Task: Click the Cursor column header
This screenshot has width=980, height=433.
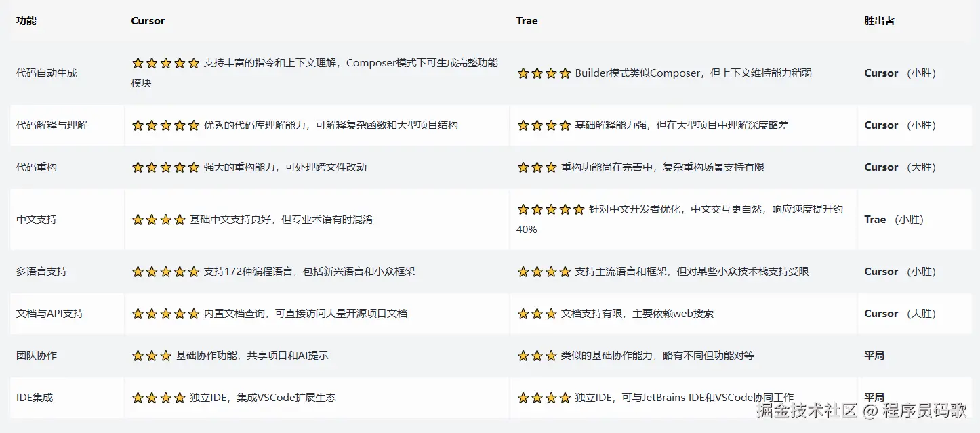Action: (x=148, y=21)
